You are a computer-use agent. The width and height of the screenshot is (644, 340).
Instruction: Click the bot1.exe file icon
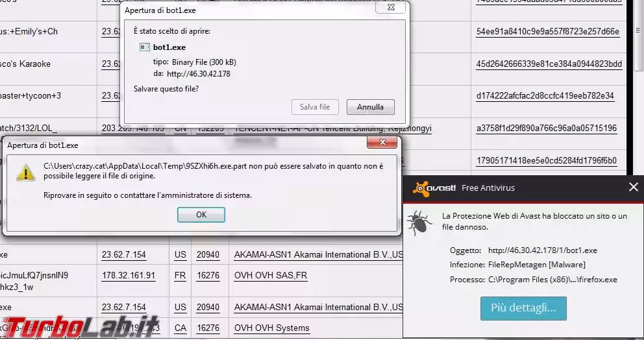[144, 47]
